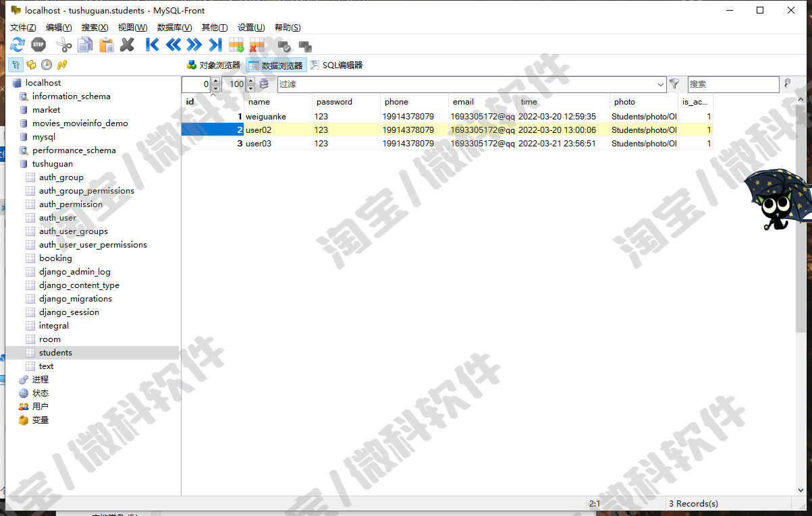Screen dimensions: 812x516
Task: Jump to last record arrow
Action: [x=215, y=45]
